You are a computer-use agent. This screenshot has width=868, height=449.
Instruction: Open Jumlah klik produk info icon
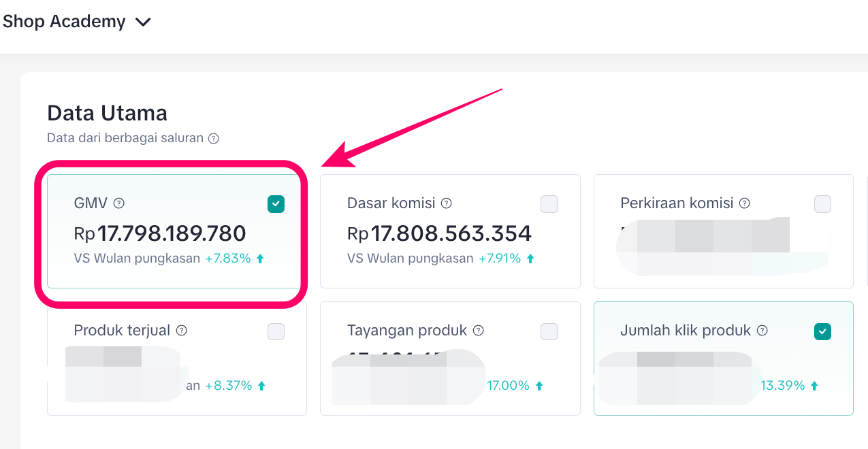(762, 331)
